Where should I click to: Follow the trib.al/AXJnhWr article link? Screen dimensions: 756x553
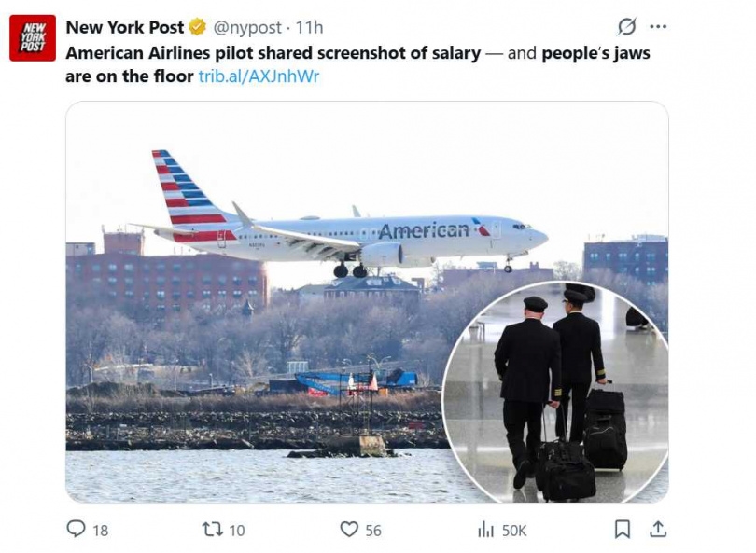coord(259,76)
